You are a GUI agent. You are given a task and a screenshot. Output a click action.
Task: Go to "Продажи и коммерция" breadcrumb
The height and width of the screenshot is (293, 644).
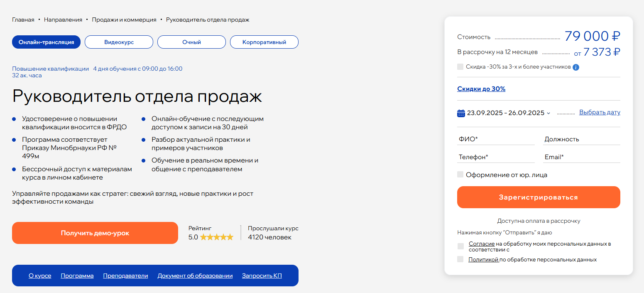click(124, 20)
